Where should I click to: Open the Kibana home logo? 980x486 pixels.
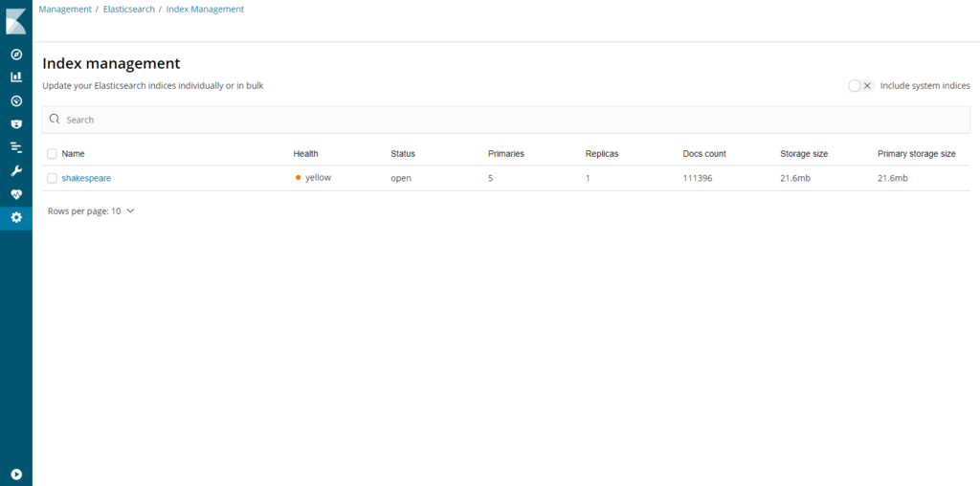point(16,21)
